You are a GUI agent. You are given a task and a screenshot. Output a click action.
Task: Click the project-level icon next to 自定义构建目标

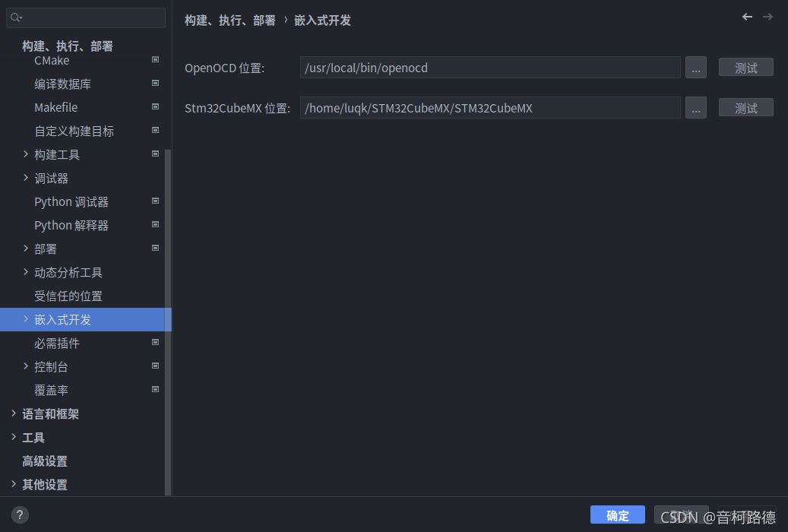[155, 130]
